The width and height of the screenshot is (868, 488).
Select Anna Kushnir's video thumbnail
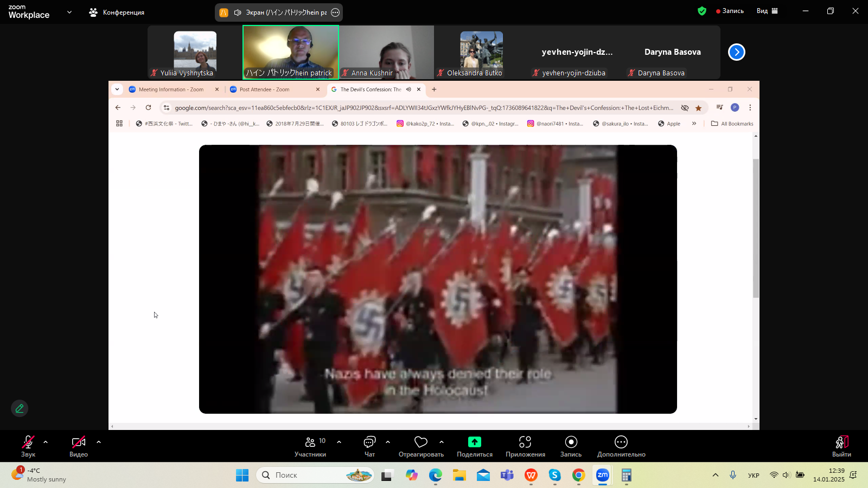pyautogui.click(x=386, y=53)
